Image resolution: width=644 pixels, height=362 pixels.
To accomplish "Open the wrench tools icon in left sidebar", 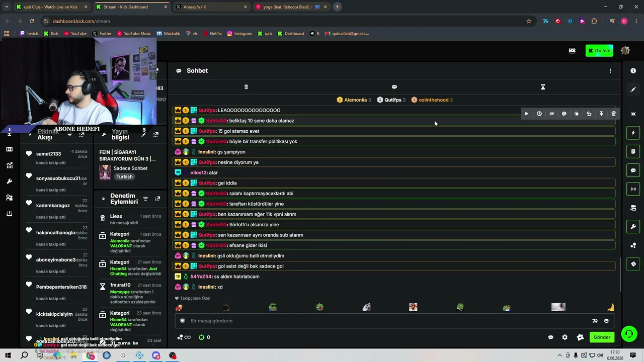I will [x=9, y=182].
